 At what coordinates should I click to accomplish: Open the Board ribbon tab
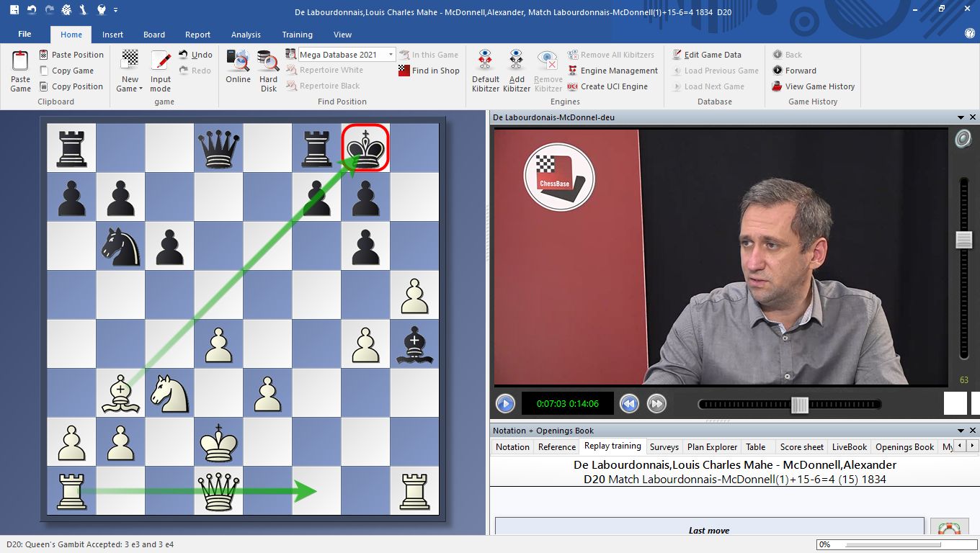[x=154, y=35]
